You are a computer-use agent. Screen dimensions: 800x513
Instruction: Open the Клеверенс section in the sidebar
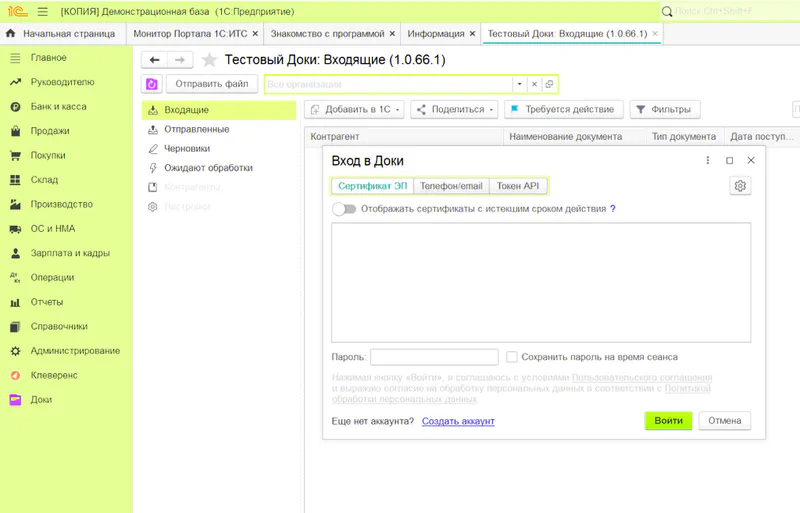[x=54, y=375]
